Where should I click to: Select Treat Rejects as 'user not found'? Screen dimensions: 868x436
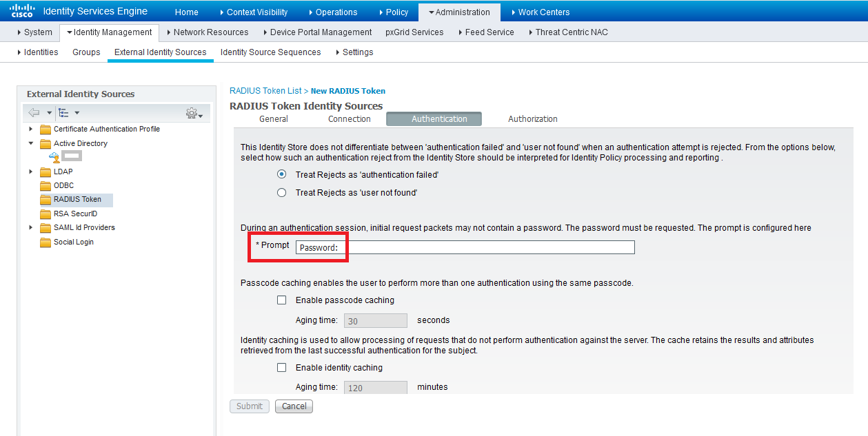(x=281, y=192)
